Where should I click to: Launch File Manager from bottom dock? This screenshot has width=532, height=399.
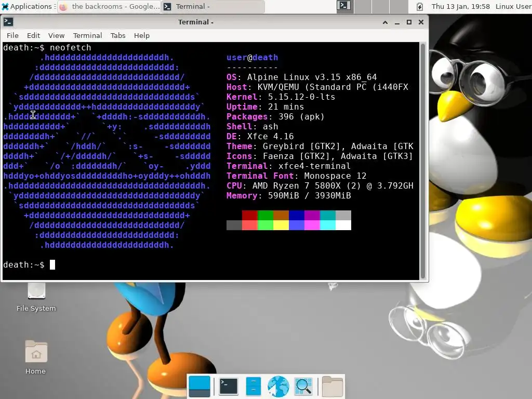coord(253,387)
